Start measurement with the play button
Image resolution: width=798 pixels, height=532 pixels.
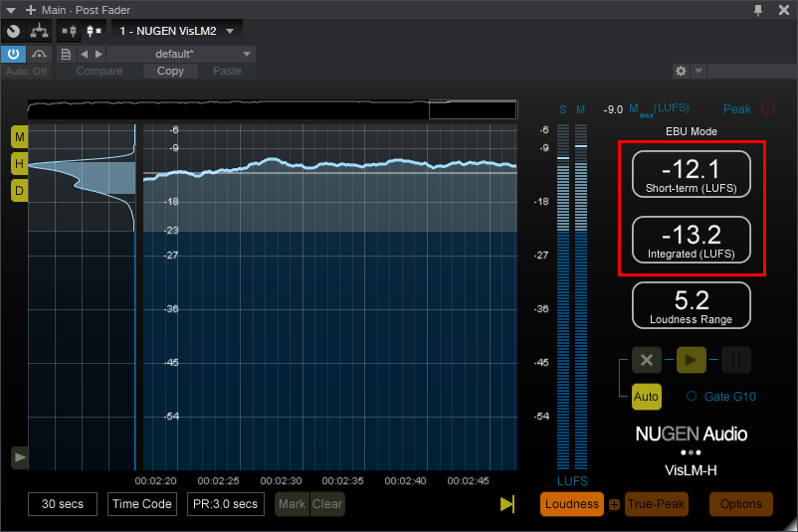pos(692,360)
